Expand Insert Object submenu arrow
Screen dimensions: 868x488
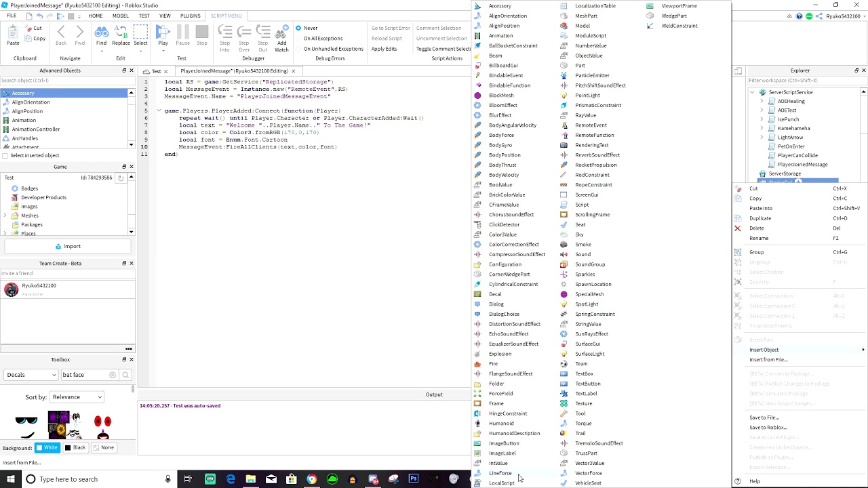tap(863, 350)
